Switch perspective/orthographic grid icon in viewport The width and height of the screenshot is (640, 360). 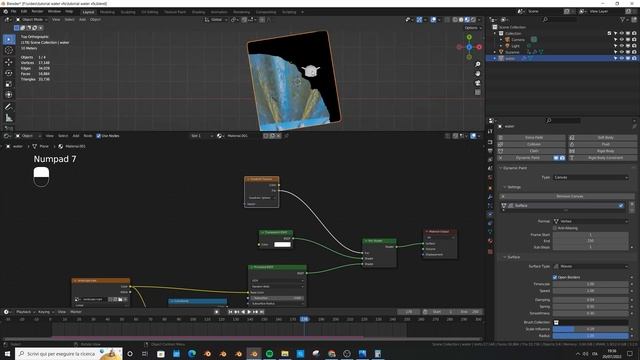click(x=478, y=93)
